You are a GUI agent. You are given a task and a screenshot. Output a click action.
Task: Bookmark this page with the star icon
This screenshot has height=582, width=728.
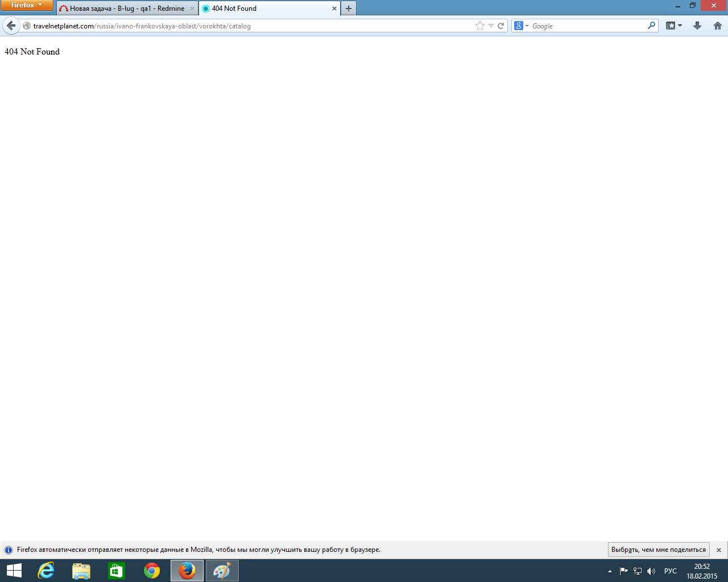(479, 26)
